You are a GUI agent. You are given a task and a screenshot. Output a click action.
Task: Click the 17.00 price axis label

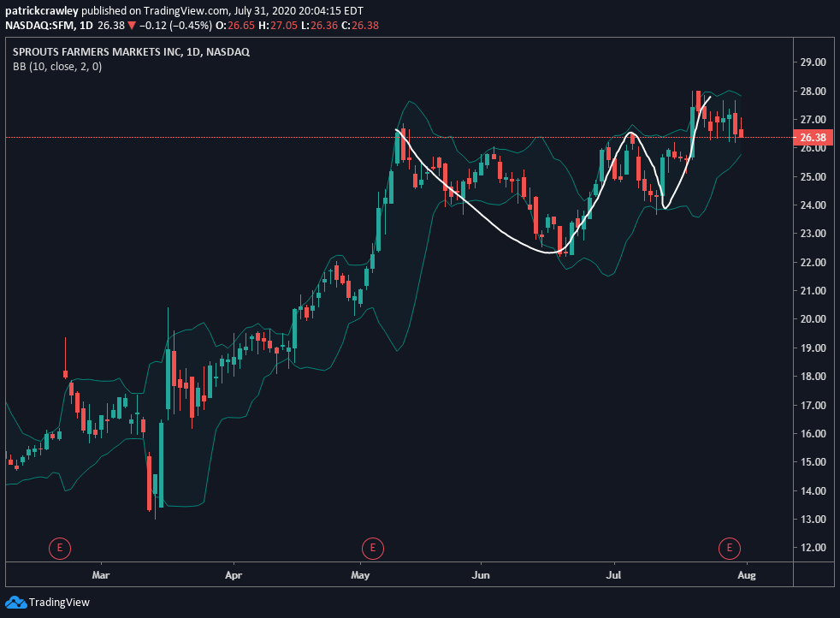tap(813, 406)
